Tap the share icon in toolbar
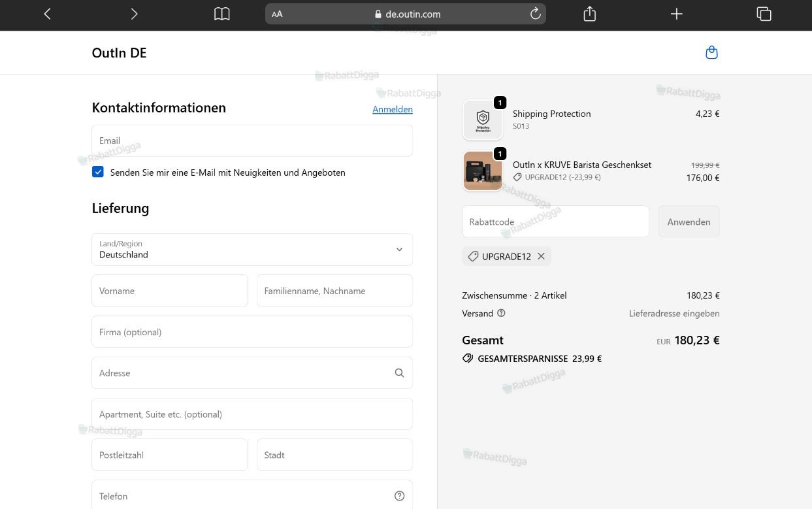 coord(590,14)
